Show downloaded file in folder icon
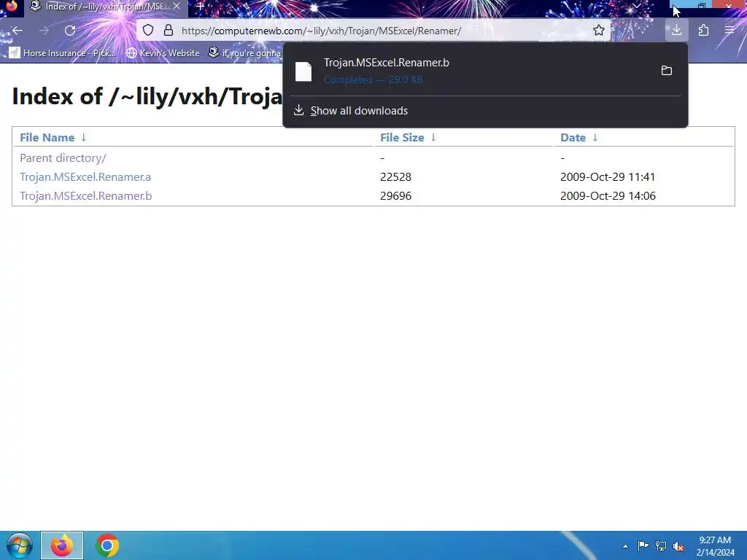Screen dimensions: 747x560 coord(667,71)
